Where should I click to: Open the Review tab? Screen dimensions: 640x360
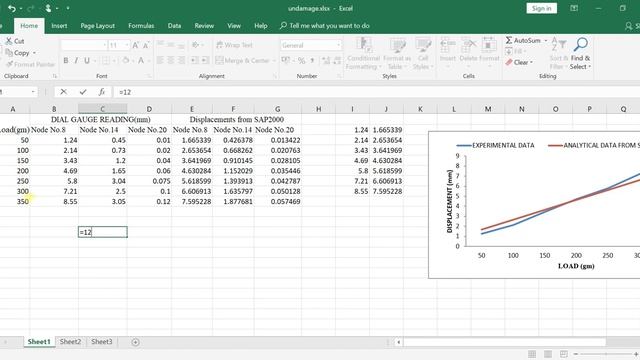(204, 26)
